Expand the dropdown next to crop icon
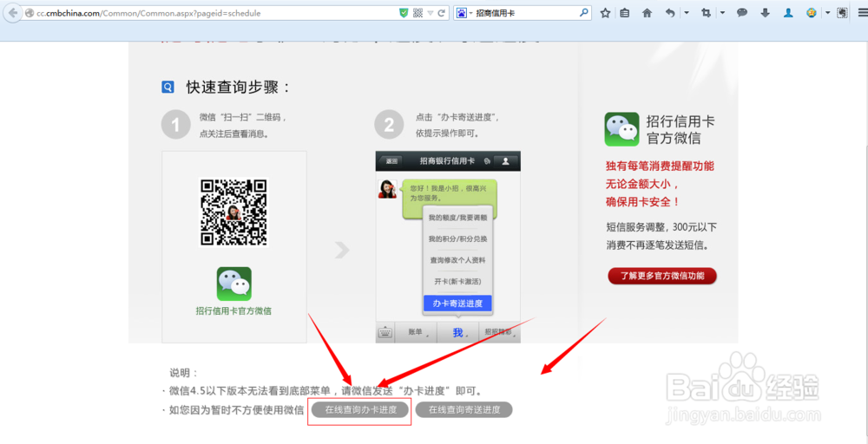 (x=723, y=13)
